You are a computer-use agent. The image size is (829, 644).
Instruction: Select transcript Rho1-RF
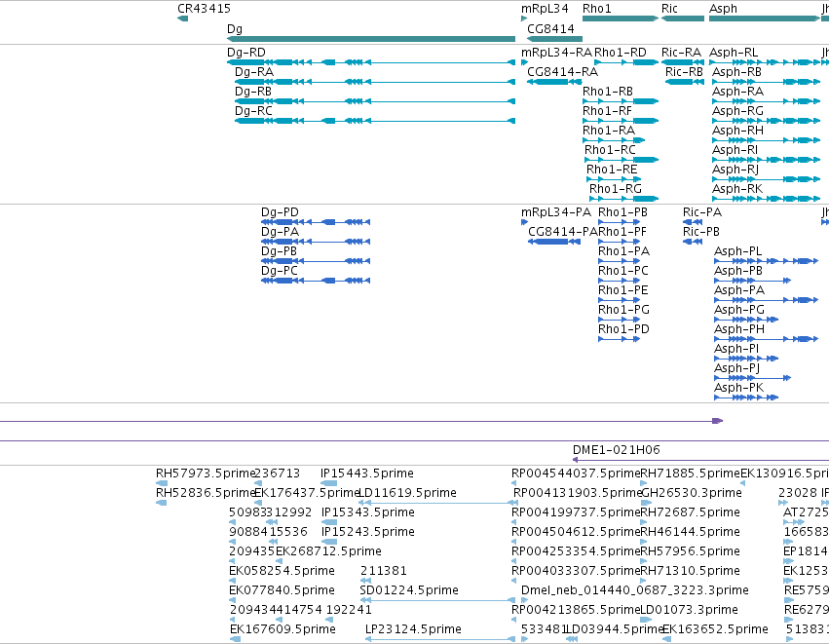[x=621, y=121]
